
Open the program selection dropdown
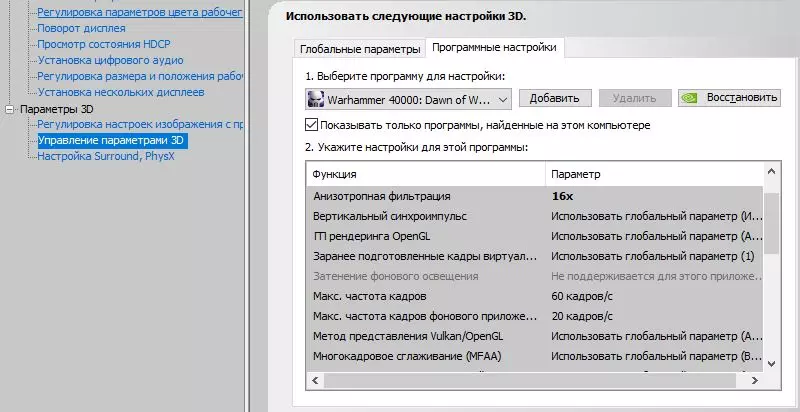pos(408,99)
